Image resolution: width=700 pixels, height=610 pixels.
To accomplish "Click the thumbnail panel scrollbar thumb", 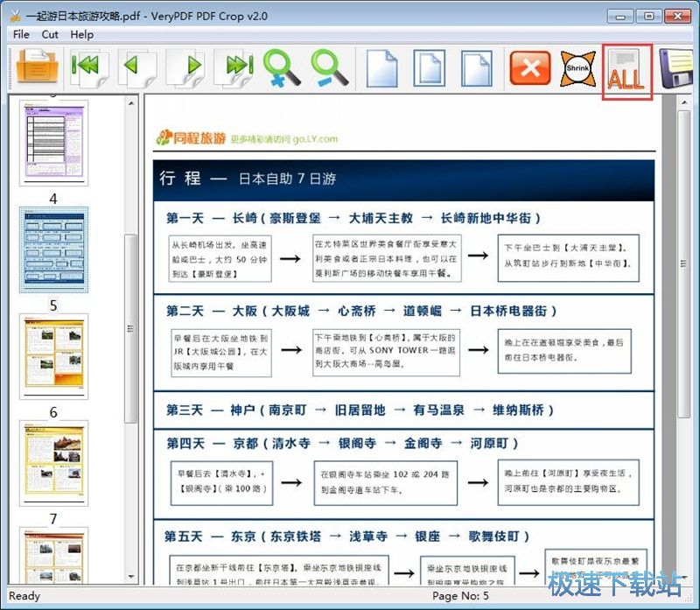I will pos(130,328).
